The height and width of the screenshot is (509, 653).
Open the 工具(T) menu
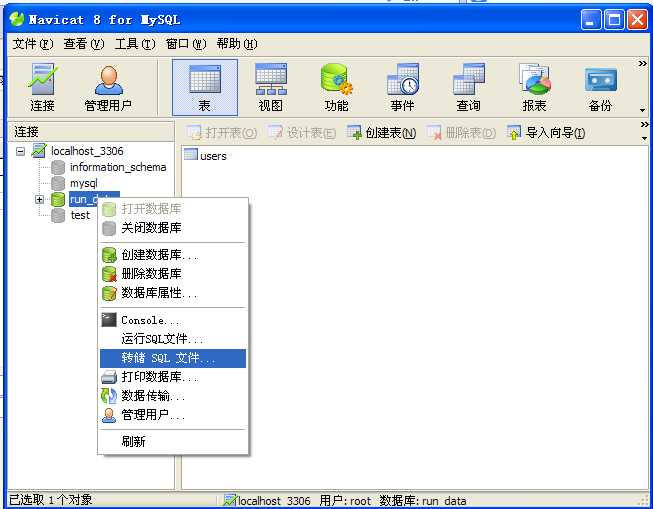pyautogui.click(x=135, y=44)
